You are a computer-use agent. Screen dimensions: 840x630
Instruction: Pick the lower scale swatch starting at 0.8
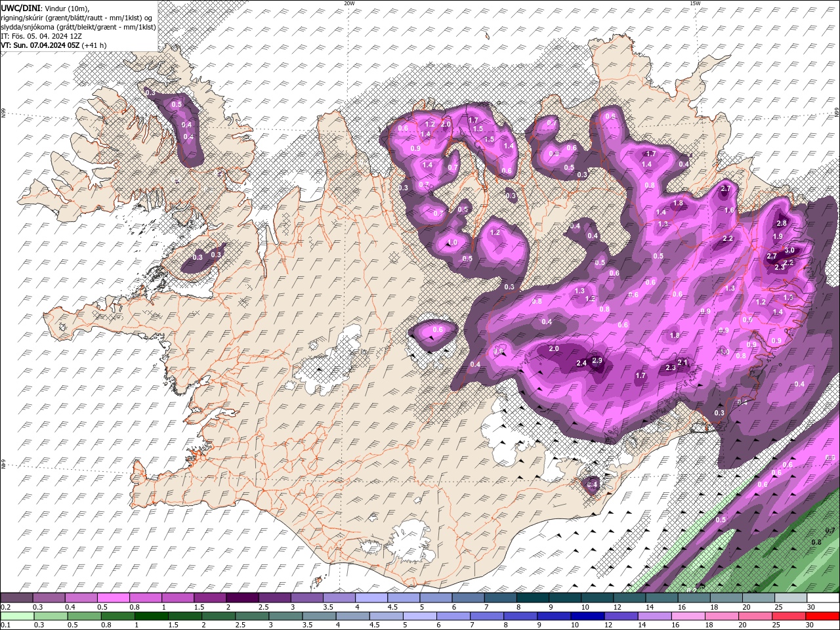pyautogui.click(x=117, y=616)
